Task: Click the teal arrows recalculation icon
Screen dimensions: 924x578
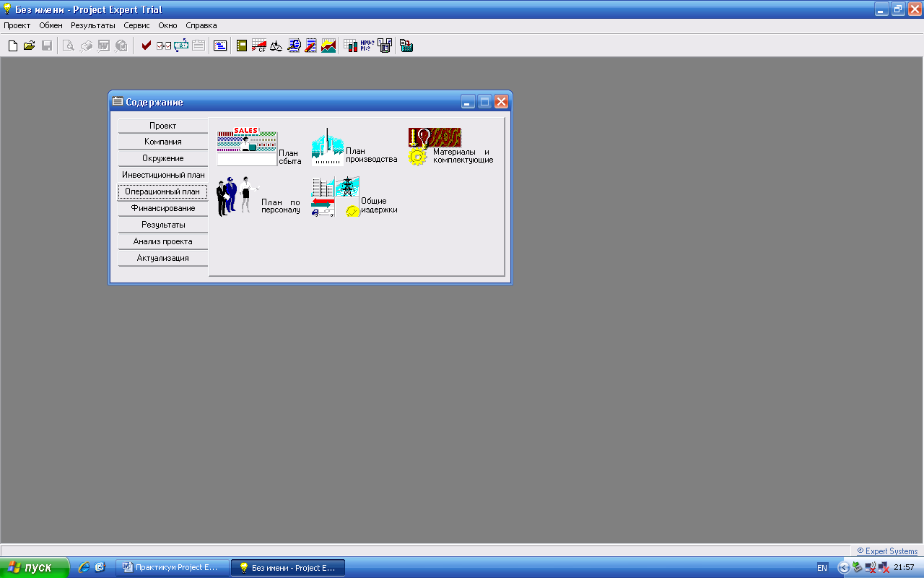Action: point(181,46)
